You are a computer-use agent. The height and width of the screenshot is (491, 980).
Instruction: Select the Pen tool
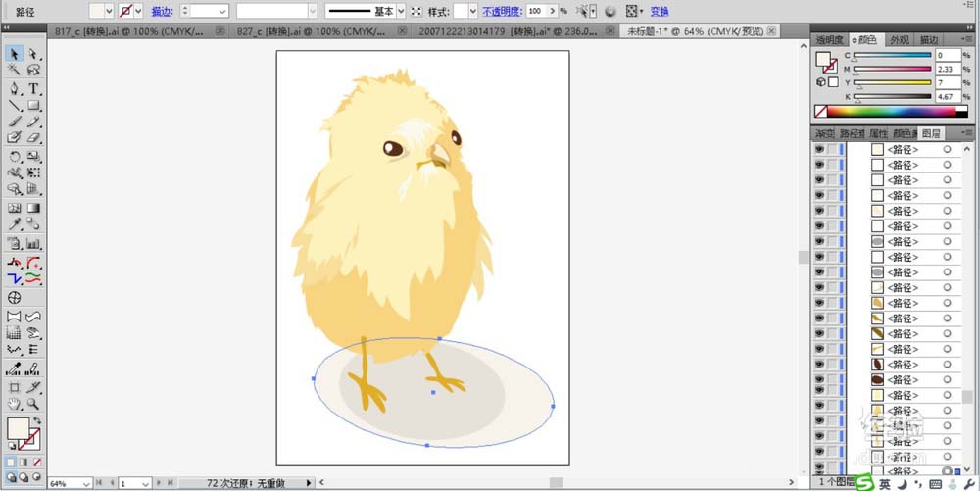tap(15, 89)
